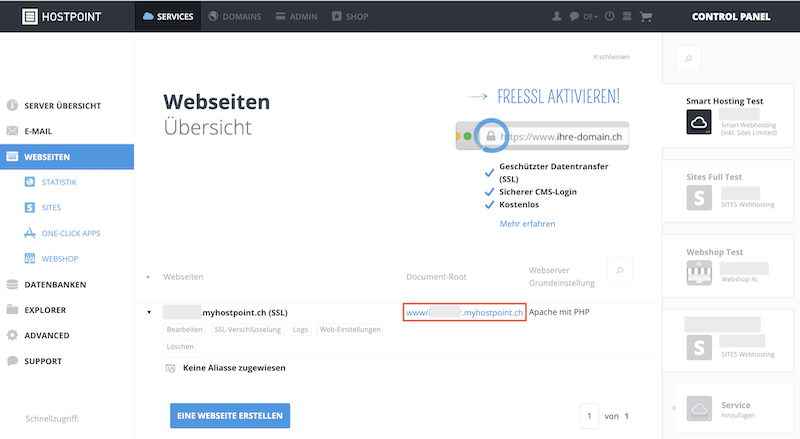Click the Logs button
800x439 pixels.
pos(300,329)
